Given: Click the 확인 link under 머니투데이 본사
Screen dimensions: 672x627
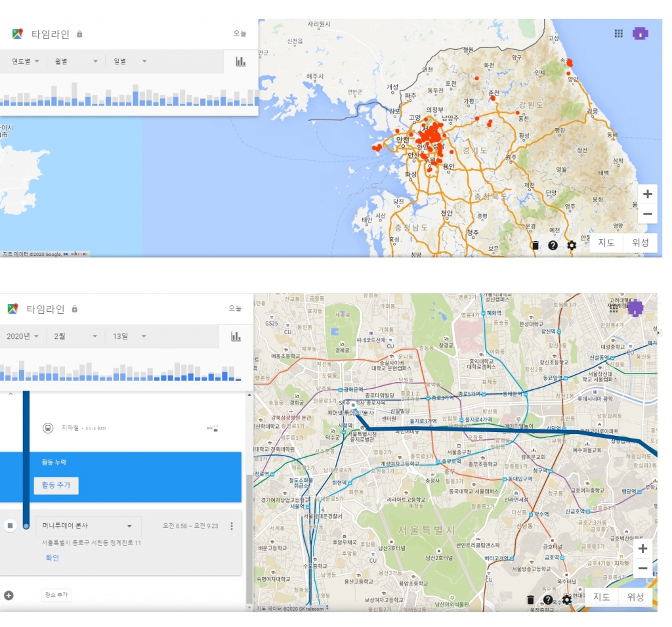Looking at the screenshot, I should [52, 557].
